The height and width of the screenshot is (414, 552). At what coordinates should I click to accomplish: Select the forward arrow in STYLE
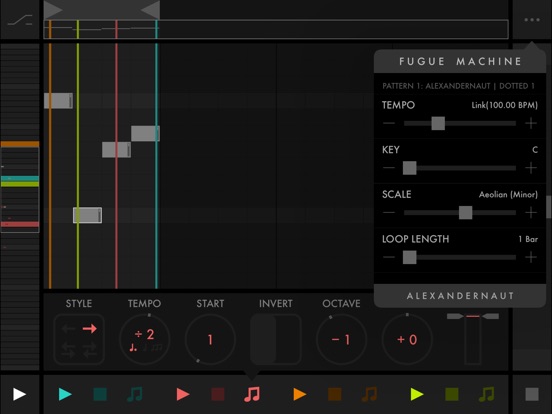pyautogui.click(x=89, y=329)
